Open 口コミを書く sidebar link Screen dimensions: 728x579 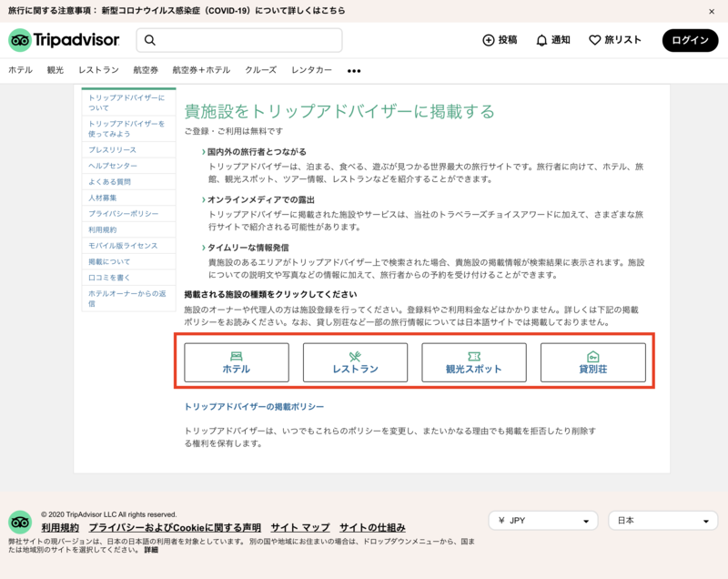pyautogui.click(x=109, y=278)
